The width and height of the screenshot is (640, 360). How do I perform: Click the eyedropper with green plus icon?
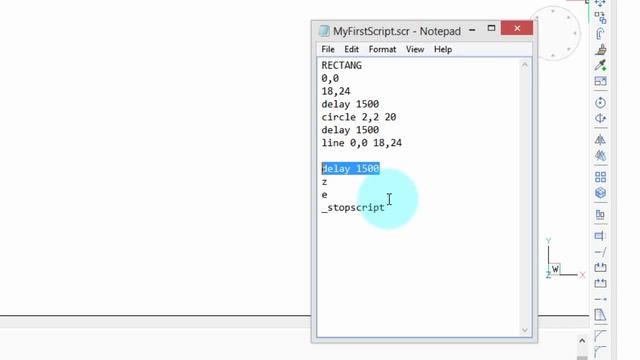tap(600, 65)
